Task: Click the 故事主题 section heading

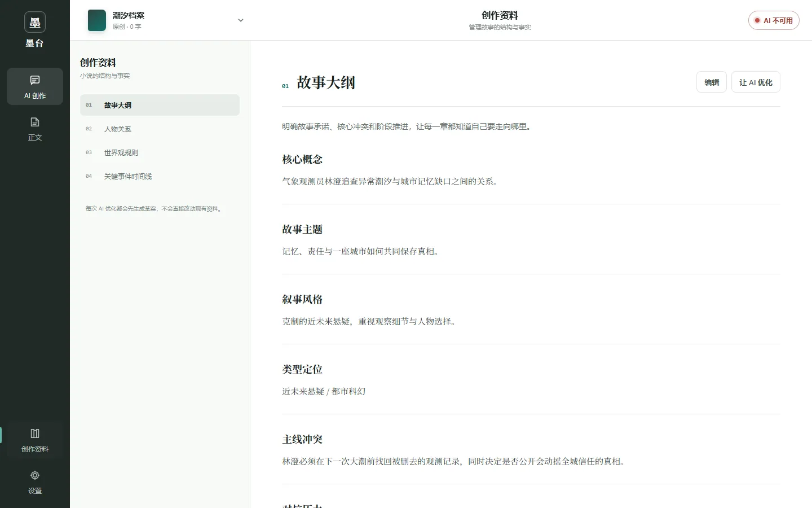Action: point(302,230)
